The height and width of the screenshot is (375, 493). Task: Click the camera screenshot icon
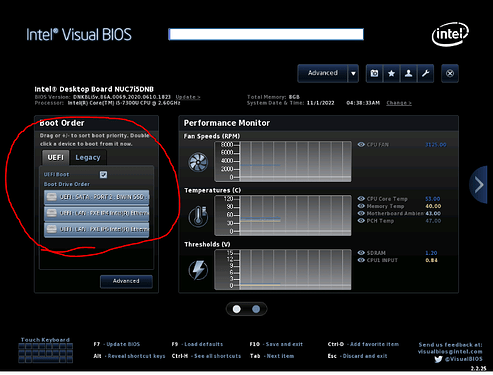click(x=374, y=73)
